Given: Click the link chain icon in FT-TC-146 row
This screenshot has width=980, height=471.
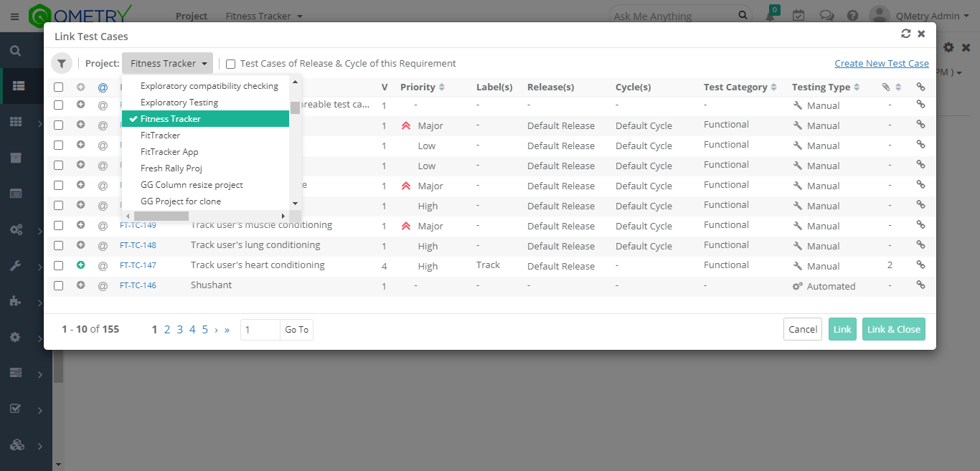Looking at the screenshot, I should [920, 285].
